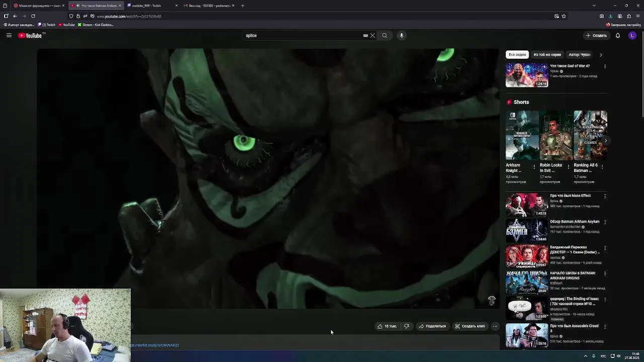644x362 pixels.
Task: Open the browser downloads panel
Action: pyautogui.click(x=611, y=16)
